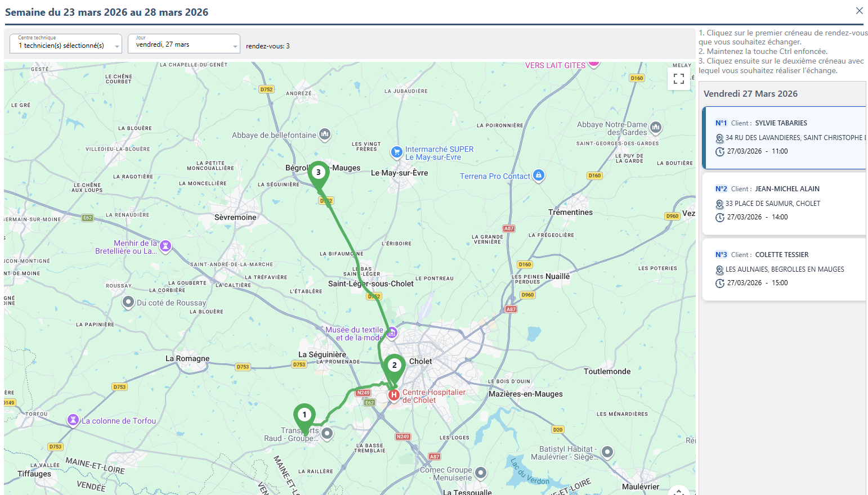Click clock icon for 14:00 appointment
This screenshot has height=495, width=868.
719,217
